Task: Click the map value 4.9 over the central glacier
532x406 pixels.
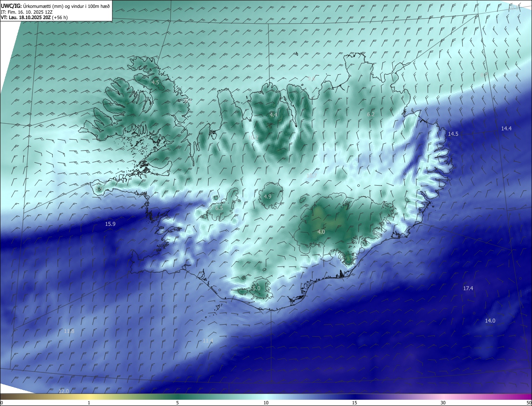Action: (268, 196)
